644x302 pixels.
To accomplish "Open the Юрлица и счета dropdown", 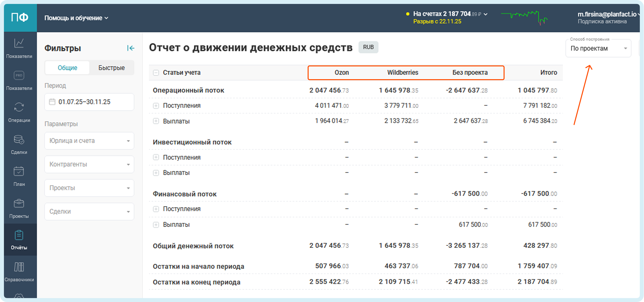I will [x=89, y=141].
